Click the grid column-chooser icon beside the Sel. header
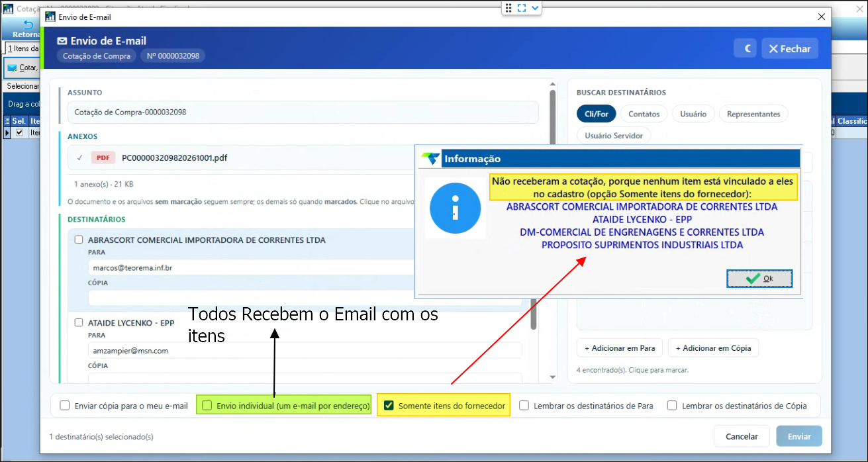The height and width of the screenshot is (462, 868). coord(7,121)
